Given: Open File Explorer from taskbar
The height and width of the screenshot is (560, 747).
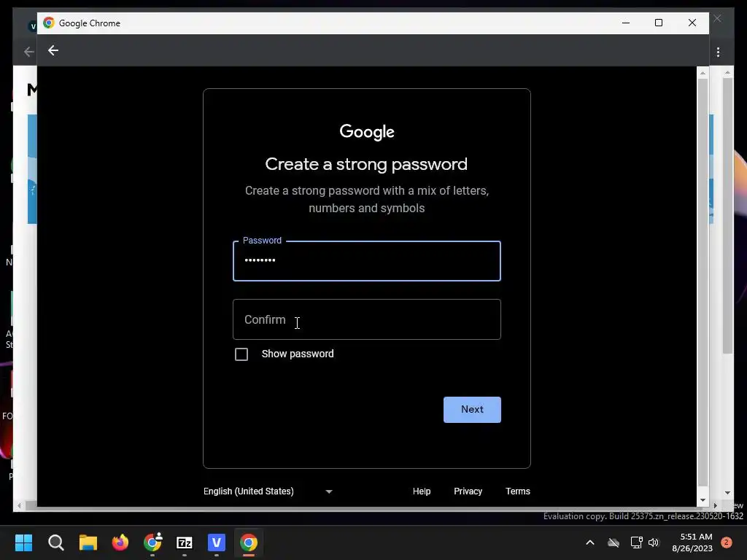Looking at the screenshot, I should tap(88, 542).
